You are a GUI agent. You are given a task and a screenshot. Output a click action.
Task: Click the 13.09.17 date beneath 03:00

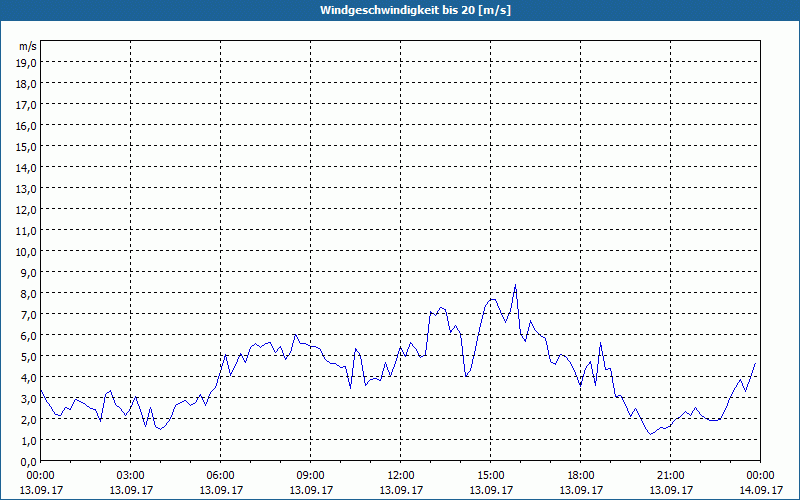tap(131, 490)
